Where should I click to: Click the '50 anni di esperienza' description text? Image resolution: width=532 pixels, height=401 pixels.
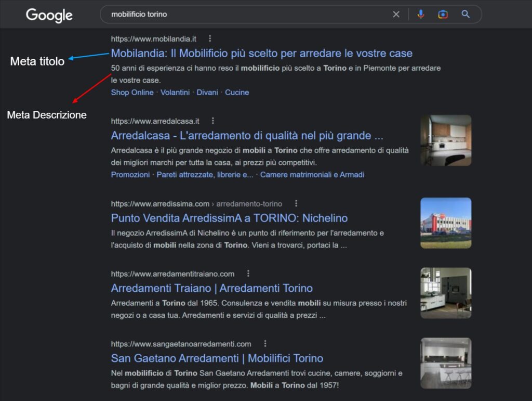coord(276,74)
